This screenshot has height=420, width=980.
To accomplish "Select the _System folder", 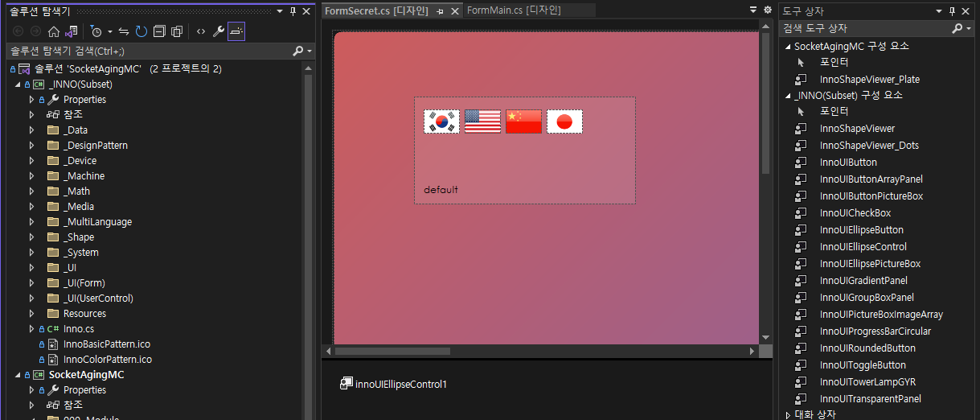I will pyautogui.click(x=81, y=252).
